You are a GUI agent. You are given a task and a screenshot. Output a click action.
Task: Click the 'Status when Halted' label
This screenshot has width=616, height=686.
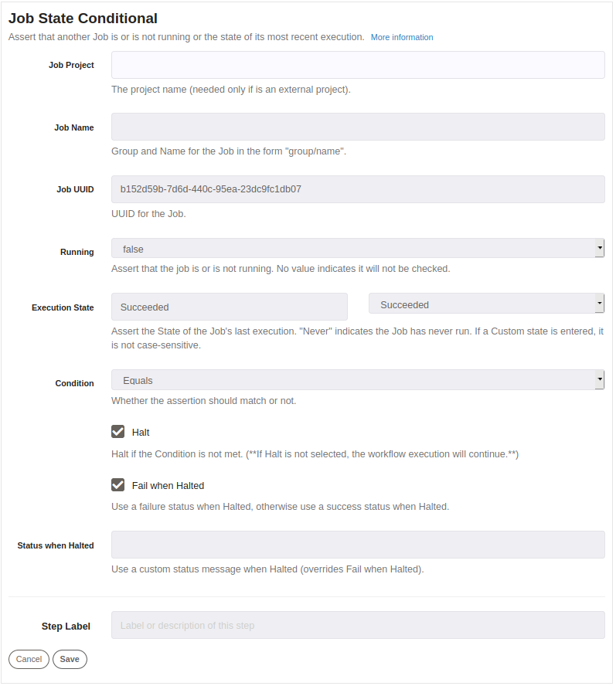[56, 545]
